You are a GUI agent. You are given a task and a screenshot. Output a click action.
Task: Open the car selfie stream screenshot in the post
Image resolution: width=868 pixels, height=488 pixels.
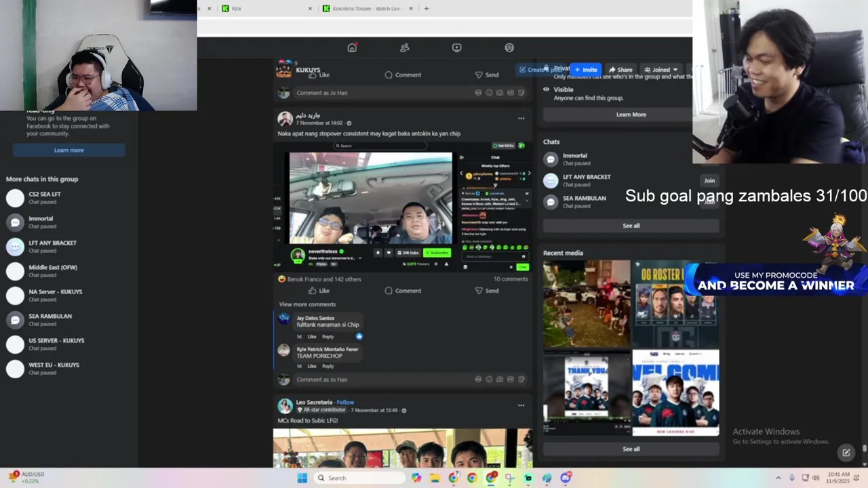tap(403, 206)
